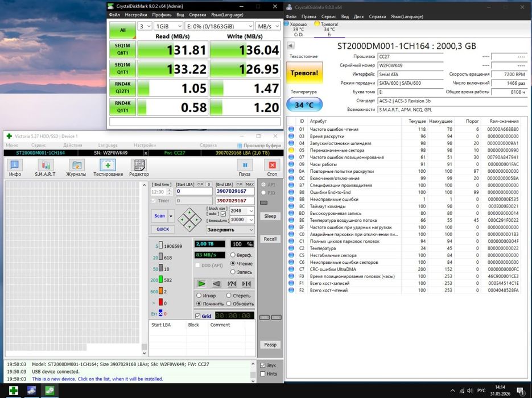Open the network tray icon

[x=462, y=391]
